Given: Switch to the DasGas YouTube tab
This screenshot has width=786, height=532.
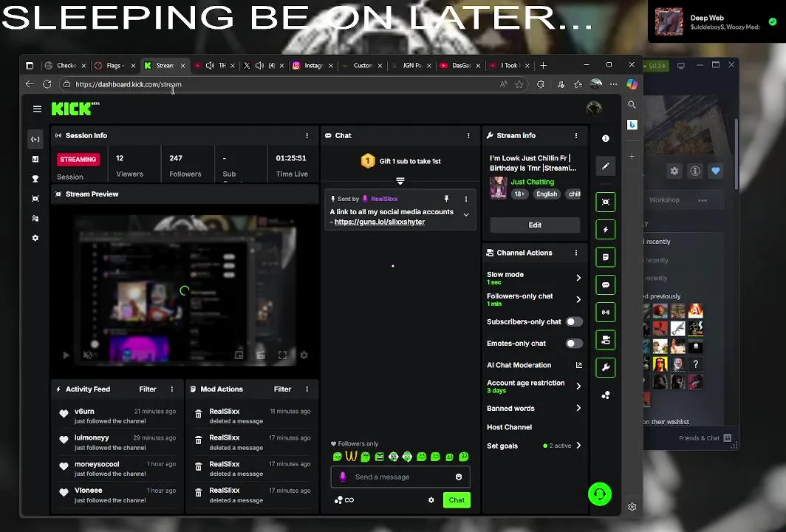Looking at the screenshot, I should tap(459, 65).
